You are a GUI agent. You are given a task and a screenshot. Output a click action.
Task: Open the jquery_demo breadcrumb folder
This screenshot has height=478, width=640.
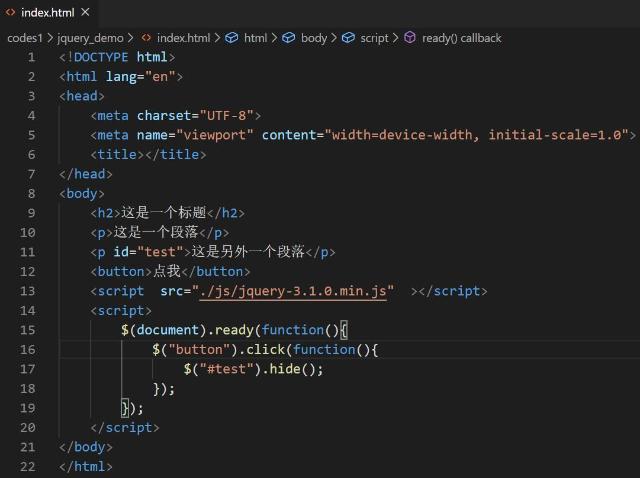(89, 38)
